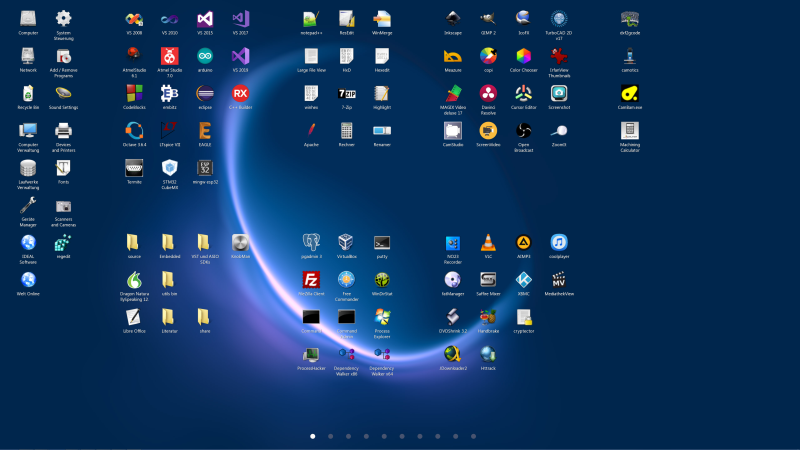The height and width of the screenshot is (450, 800).
Task: Launch KnobMan
Action: [240, 243]
